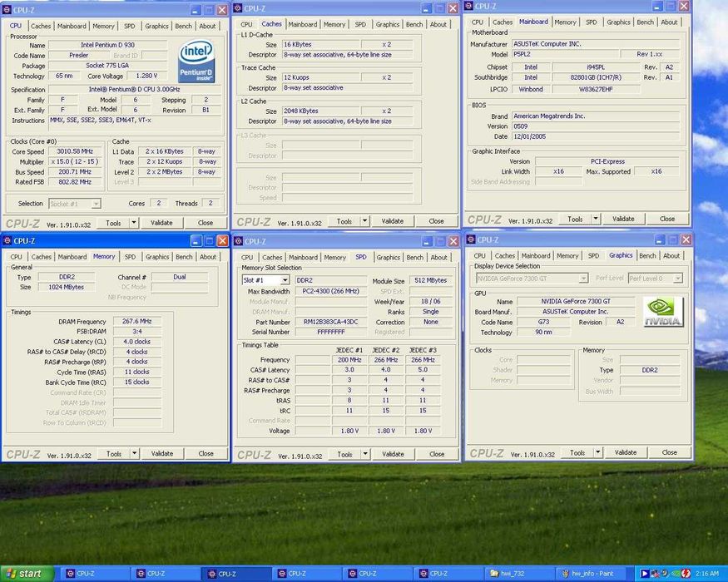Click the CPU-Z title icon of the SPD window

(x=238, y=241)
